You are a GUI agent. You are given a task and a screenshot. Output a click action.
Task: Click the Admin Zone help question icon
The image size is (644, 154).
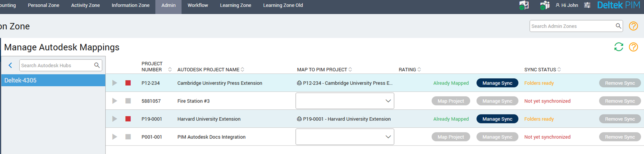coord(633,26)
